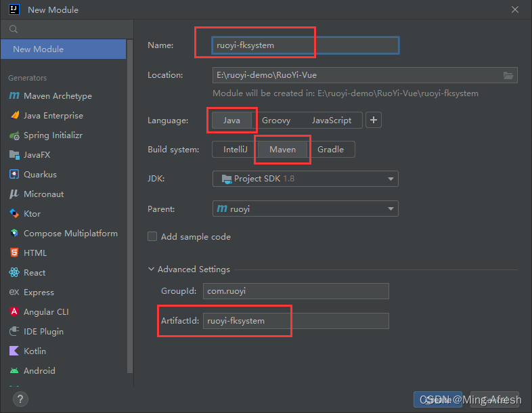
Task: Switch language to Groovy
Action: click(276, 121)
